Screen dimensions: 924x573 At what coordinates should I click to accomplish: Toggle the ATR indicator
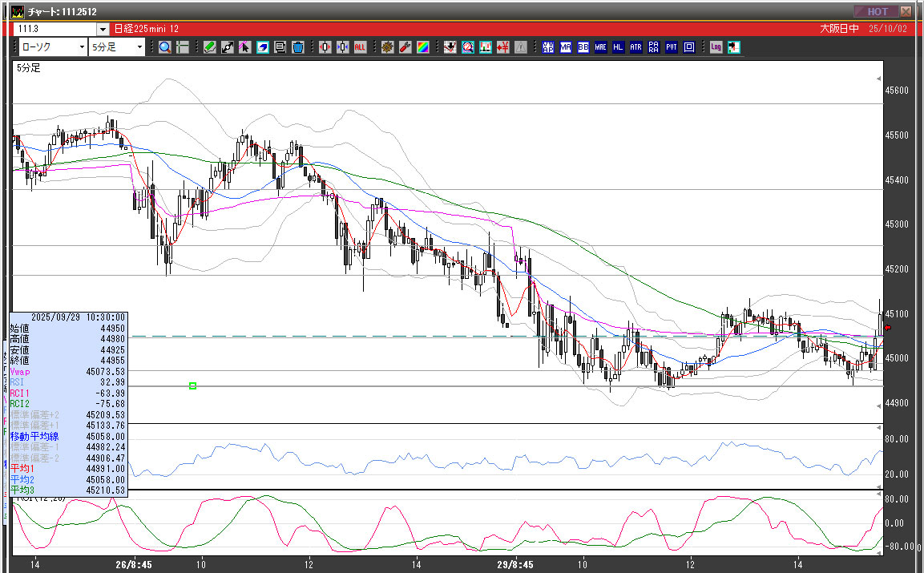coord(636,47)
